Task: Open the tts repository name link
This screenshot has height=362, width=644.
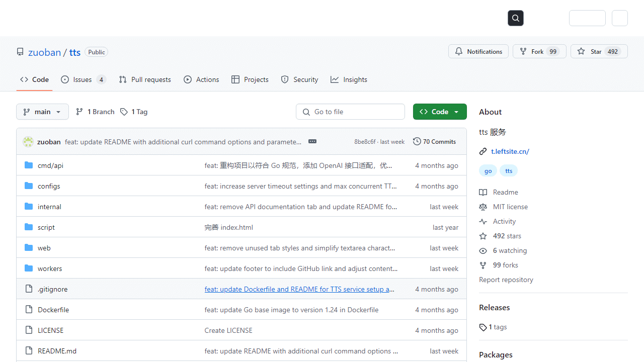Action: (x=75, y=52)
